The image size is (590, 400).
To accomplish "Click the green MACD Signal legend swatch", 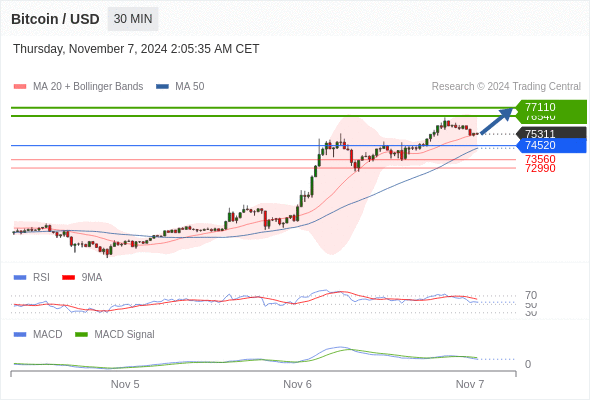I will pyautogui.click(x=81, y=335).
